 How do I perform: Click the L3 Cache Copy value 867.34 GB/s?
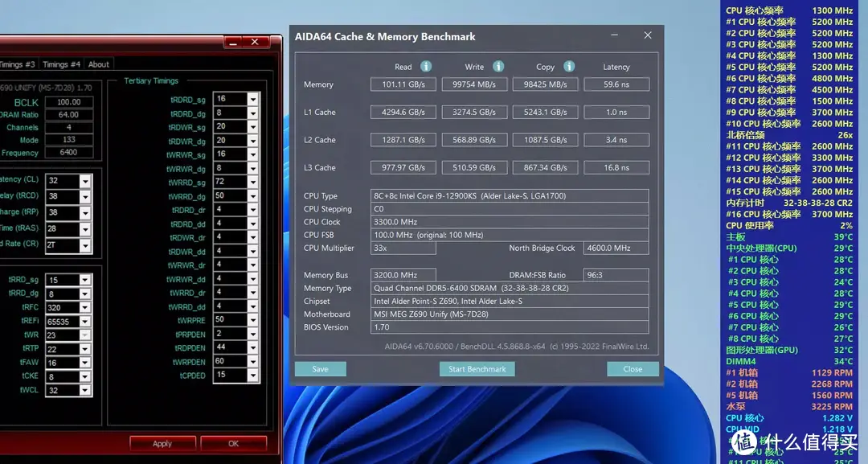(x=545, y=167)
